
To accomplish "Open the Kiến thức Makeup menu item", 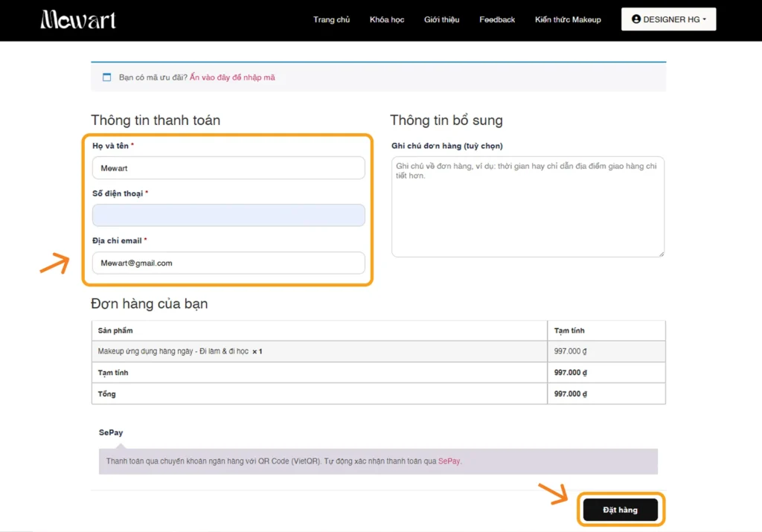I will point(568,19).
